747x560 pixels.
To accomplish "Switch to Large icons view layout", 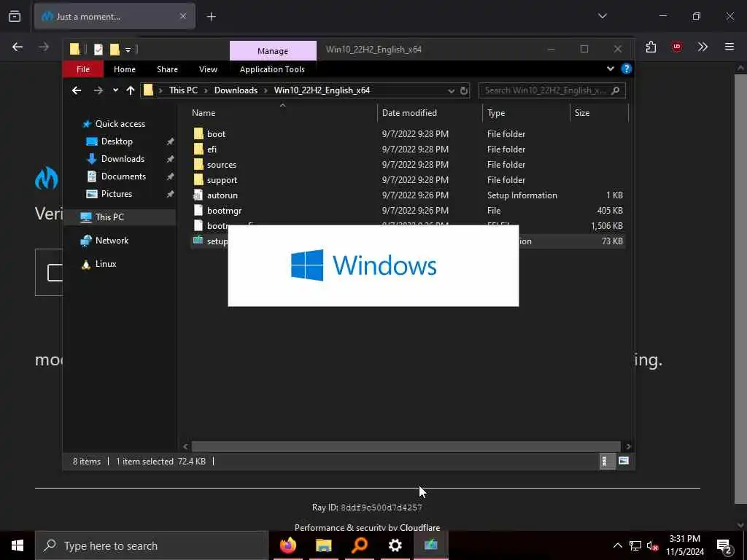I will point(623,461).
